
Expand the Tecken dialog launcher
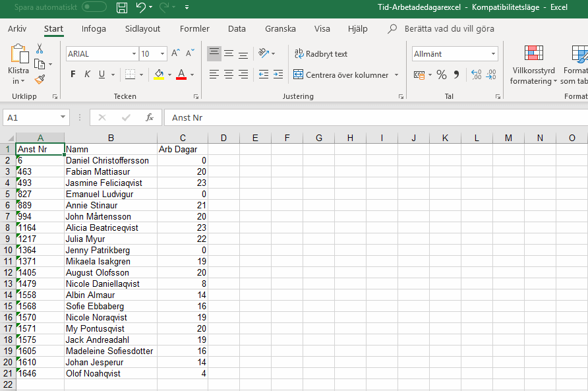(196, 97)
